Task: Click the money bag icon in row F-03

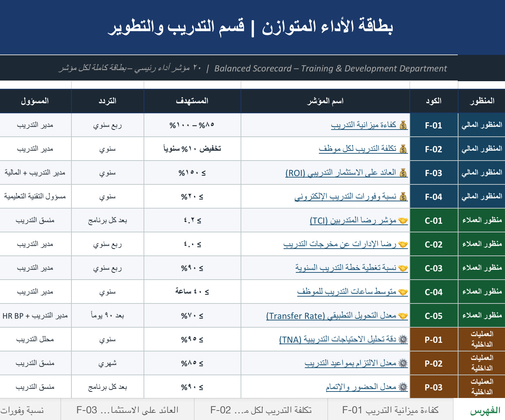Action: pyautogui.click(x=403, y=173)
